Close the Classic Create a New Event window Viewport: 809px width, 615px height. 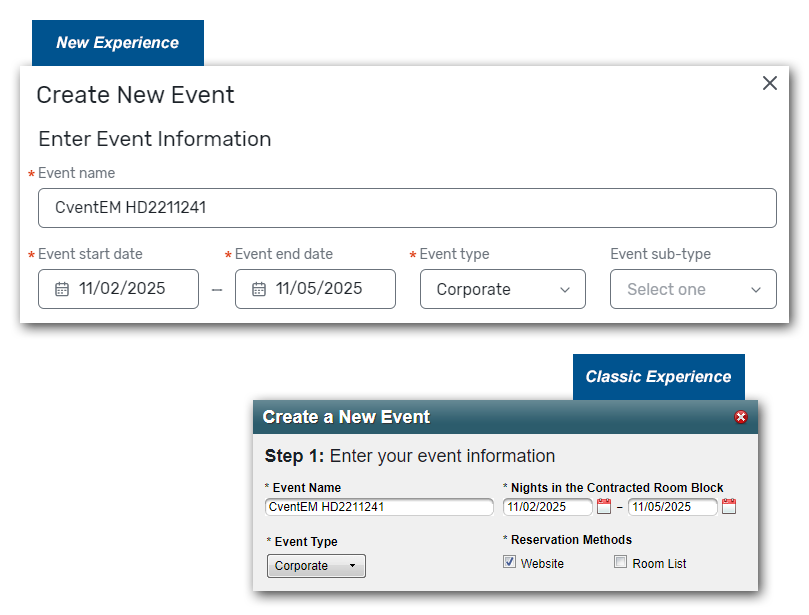pyautogui.click(x=741, y=417)
